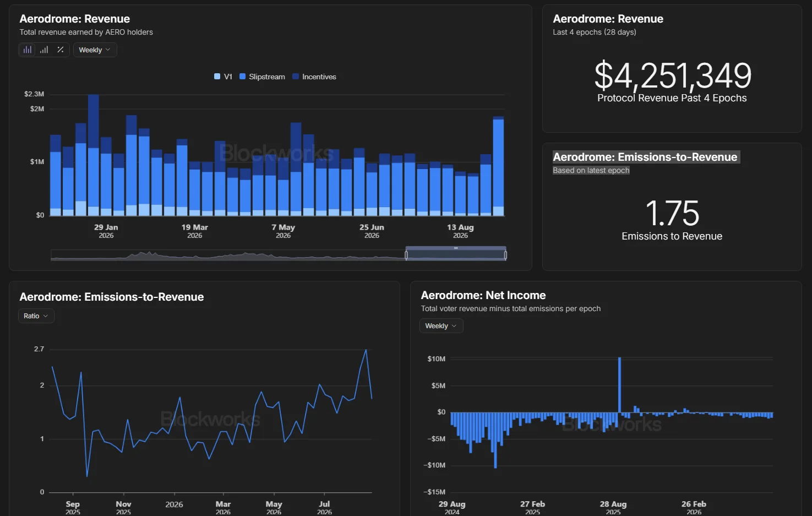Click the '26 Feb 2026' Net Income axis label
The image size is (812, 516).
(694, 507)
